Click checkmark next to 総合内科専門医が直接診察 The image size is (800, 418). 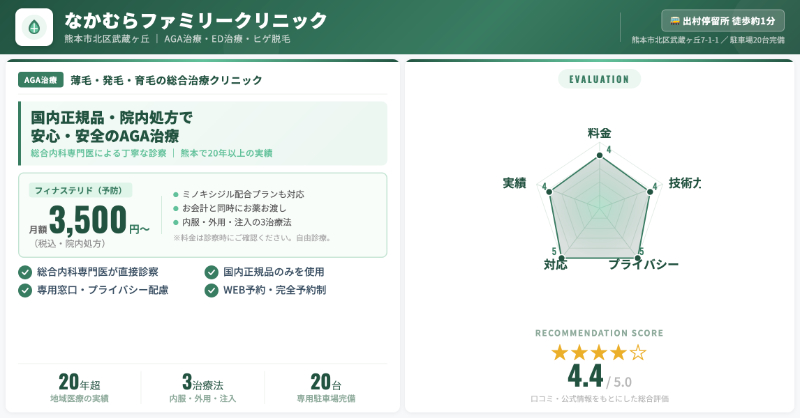(25, 272)
